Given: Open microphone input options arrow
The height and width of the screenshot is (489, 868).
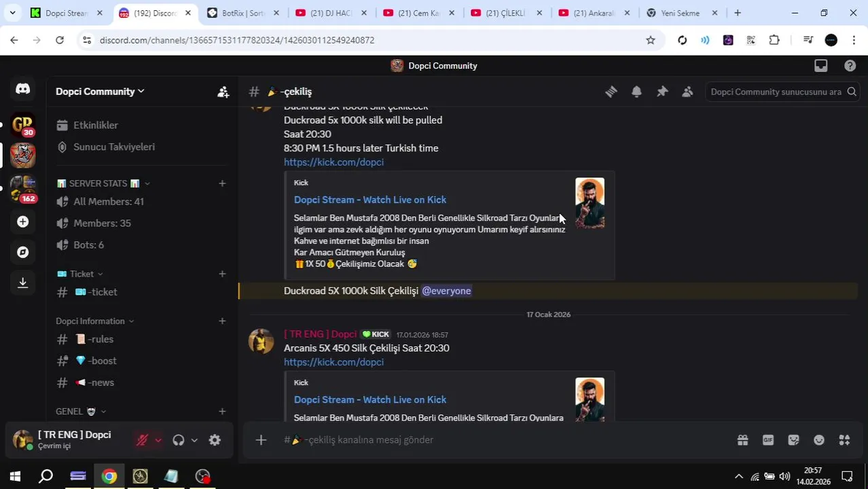Looking at the screenshot, I should (158, 440).
